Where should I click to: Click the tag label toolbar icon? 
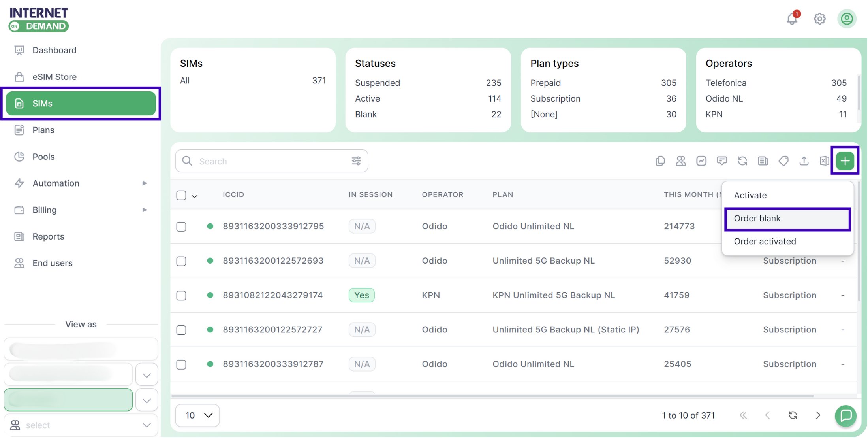point(783,161)
